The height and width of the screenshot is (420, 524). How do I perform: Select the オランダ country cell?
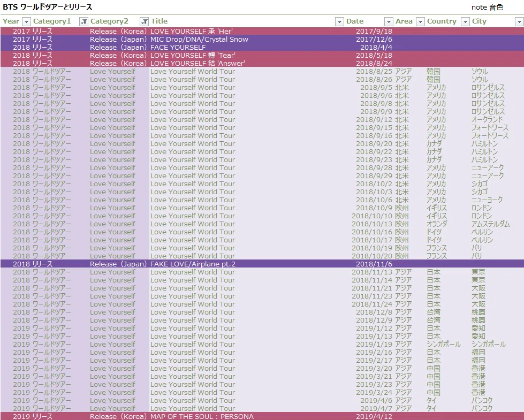click(x=436, y=224)
